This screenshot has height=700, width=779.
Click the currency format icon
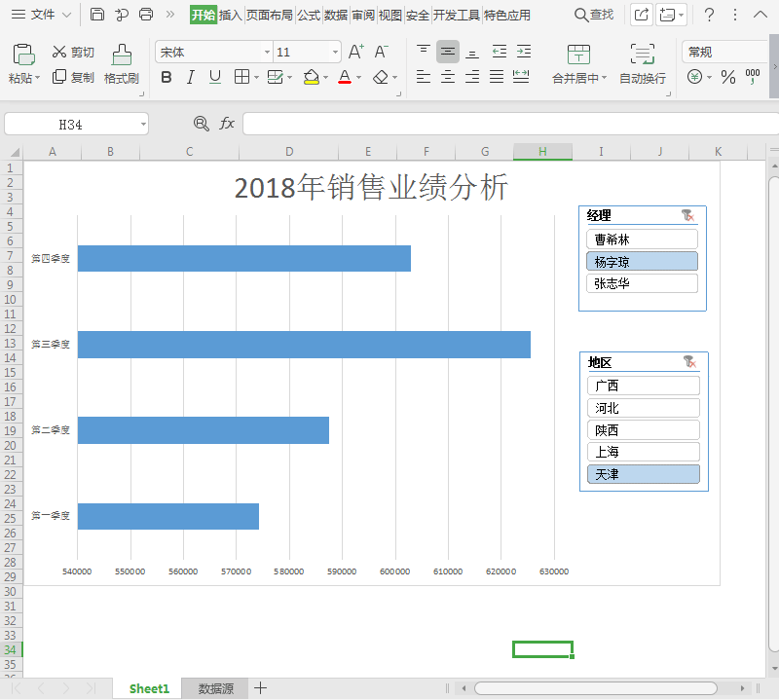point(694,77)
